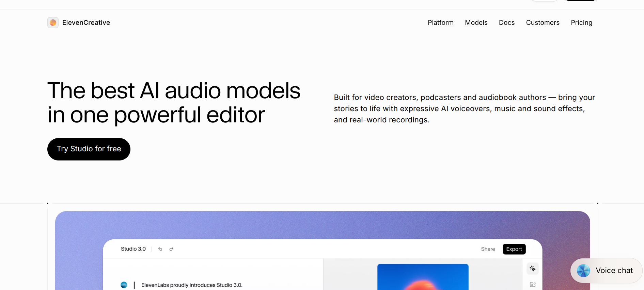Click Try Studio for free button
Viewport: 644px width, 290px height.
coord(89,149)
